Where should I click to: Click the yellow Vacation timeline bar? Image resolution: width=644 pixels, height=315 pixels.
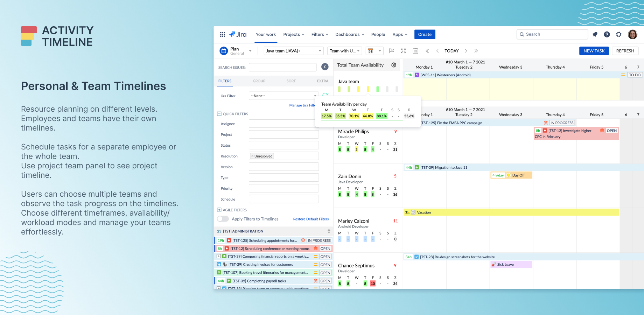511,212
